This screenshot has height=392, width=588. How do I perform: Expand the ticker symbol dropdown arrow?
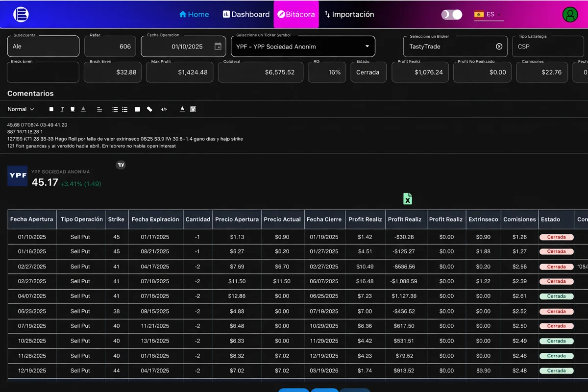pyautogui.click(x=367, y=47)
